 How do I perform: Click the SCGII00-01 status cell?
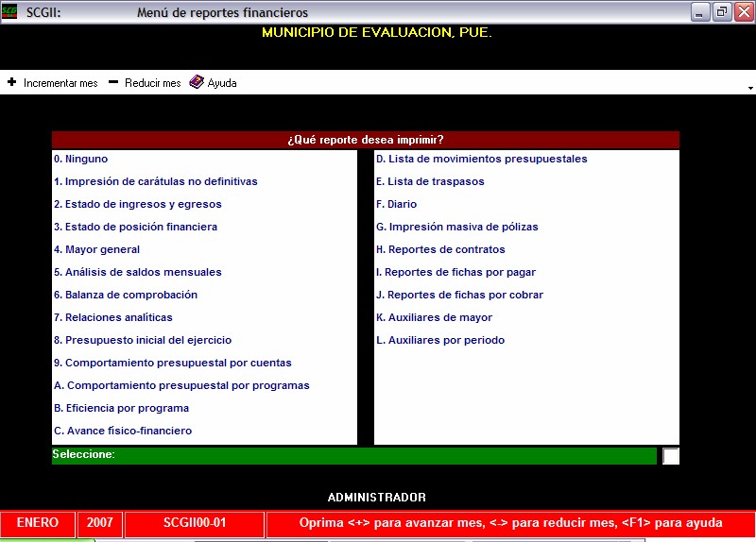tap(195, 523)
